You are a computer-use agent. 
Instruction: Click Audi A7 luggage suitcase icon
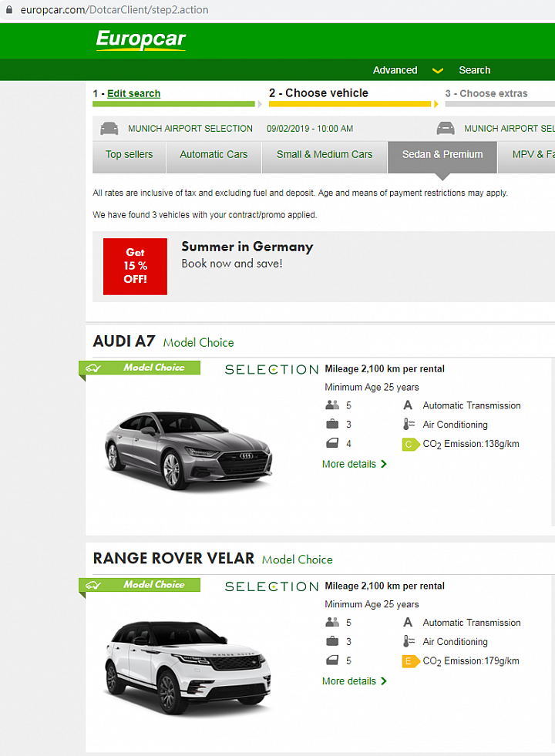[x=332, y=425]
